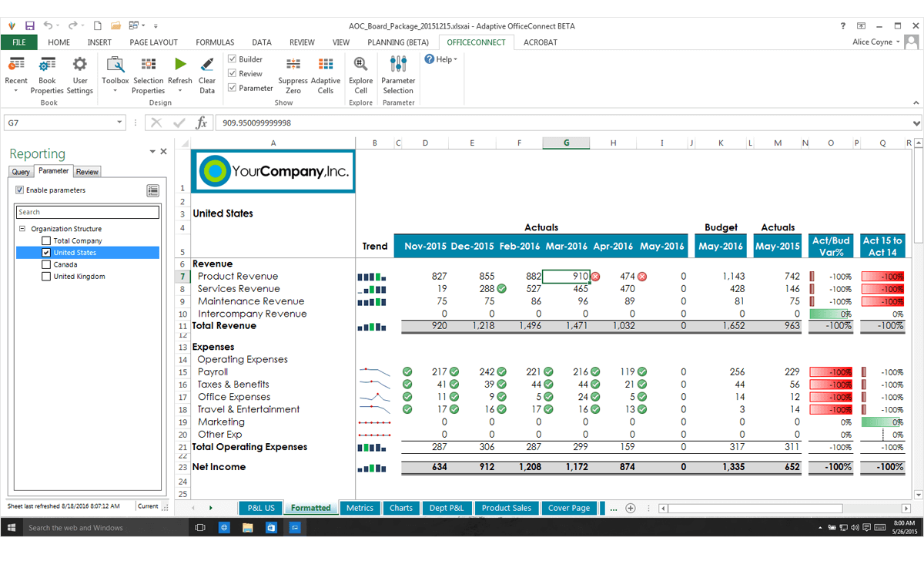924x588 pixels.
Task: Open the P&L US sheet
Action: [261, 508]
